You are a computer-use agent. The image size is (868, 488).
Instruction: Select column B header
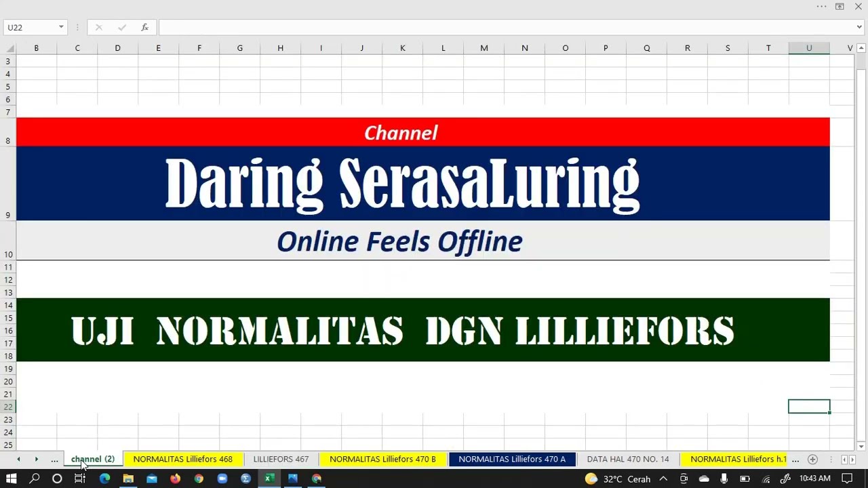click(x=37, y=48)
